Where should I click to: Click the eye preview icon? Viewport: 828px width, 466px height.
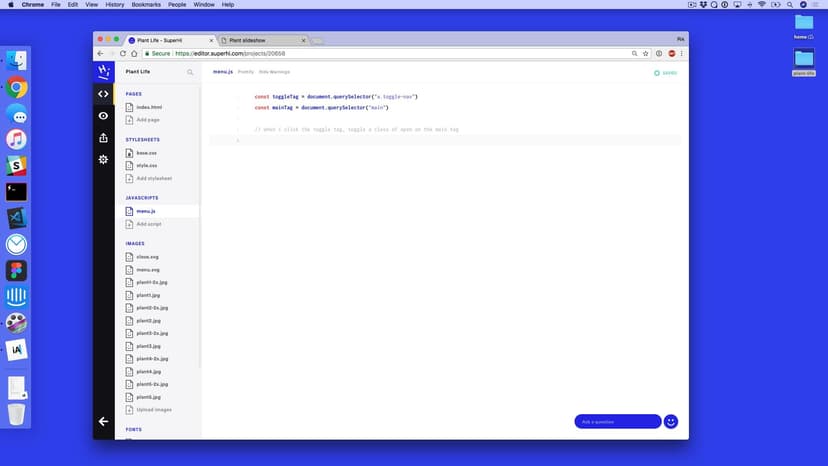pyautogui.click(x=103, y=116)
